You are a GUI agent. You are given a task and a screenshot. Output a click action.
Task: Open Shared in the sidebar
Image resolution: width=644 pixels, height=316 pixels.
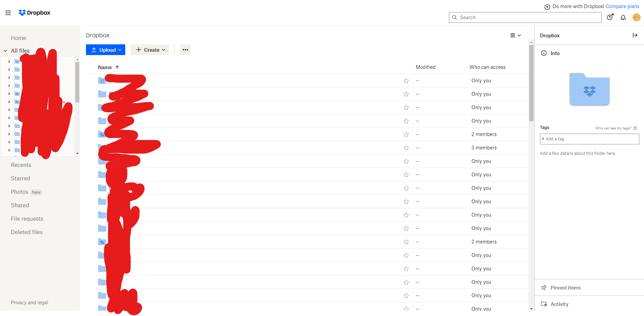tap(20, 205)
